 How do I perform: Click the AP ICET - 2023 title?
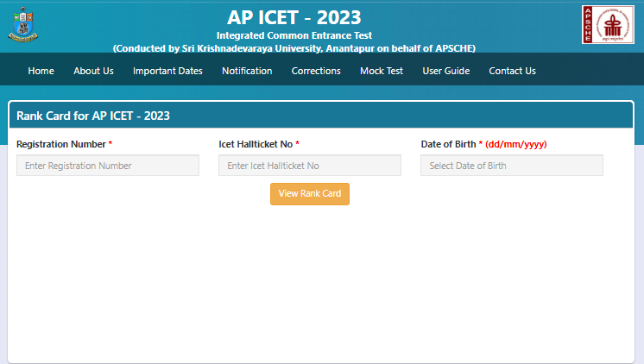pyautogui.click(x=294, y=17)
